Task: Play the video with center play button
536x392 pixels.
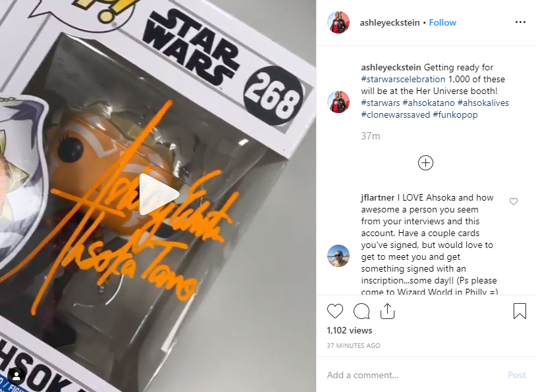Action: click(x=158, y=195)
